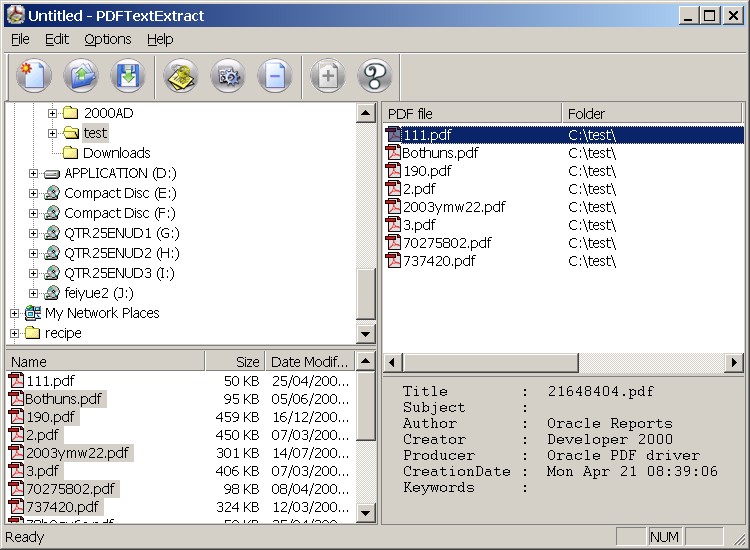
Task: Click the Save disk toolbar icon
Action: pos(128,76)
